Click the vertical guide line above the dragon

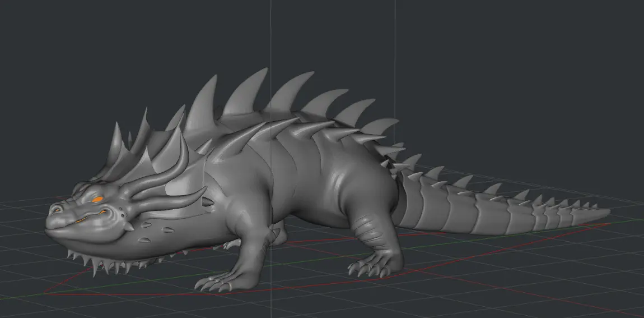click(x=271, y=34)
